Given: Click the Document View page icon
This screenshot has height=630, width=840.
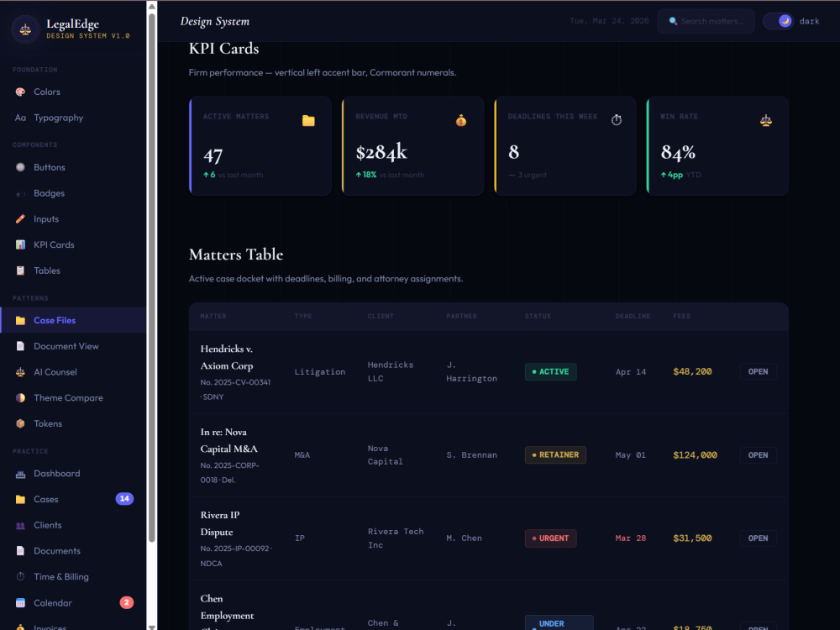Looking at the screenshot, I should pos(20,346).
